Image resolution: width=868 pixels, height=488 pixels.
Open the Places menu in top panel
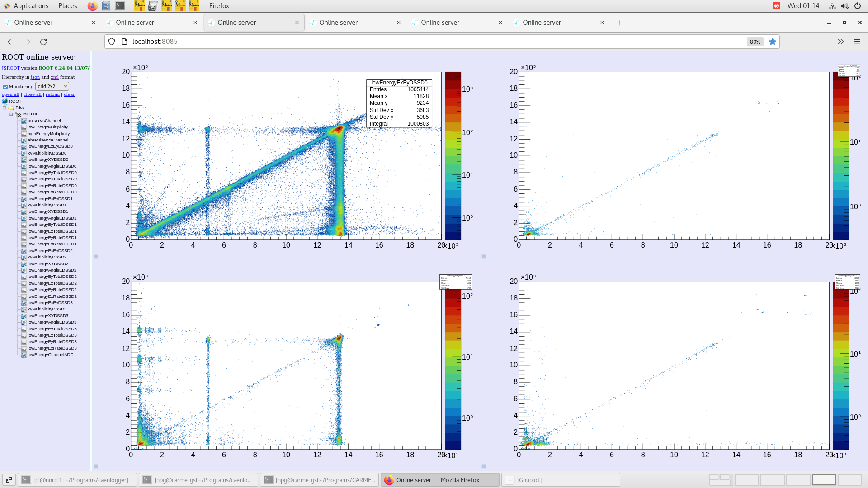(67, 6)
